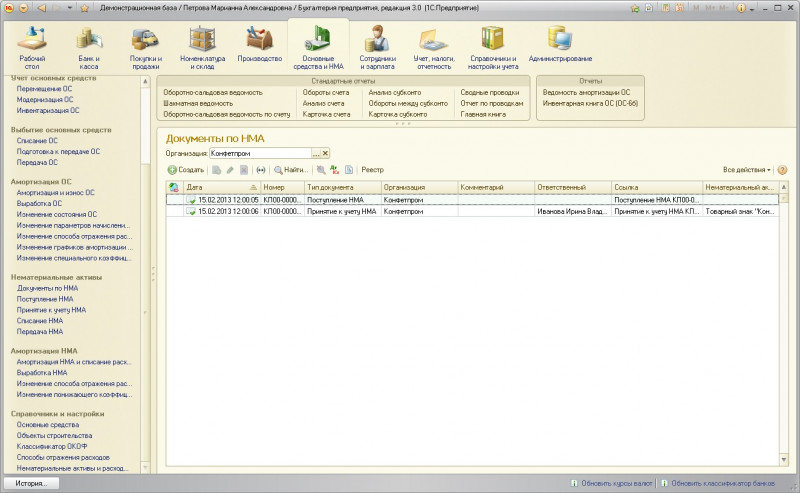The image size is (800, 493).
Task: Click the calendar icon in title bar
Action: (x=679, y=8)
